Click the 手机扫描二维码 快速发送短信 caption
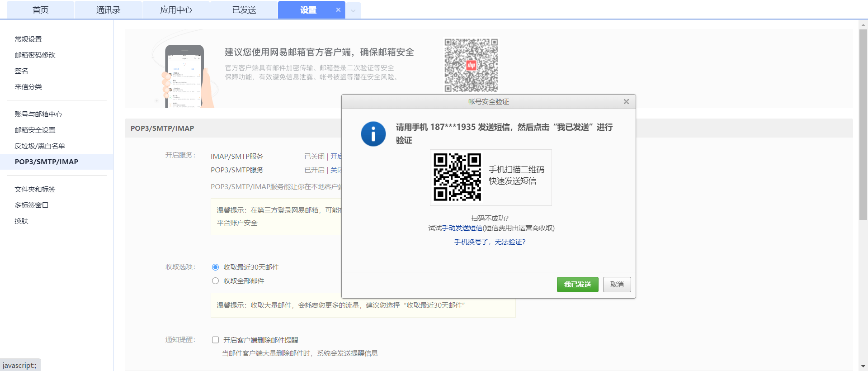Viewport: 868px width, 371px height. point(517,175)
